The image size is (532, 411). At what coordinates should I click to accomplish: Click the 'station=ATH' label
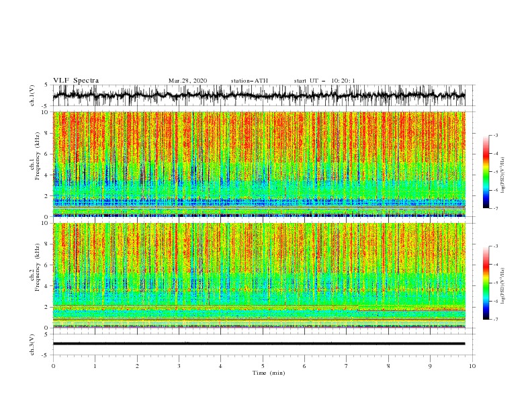(249, 81)
